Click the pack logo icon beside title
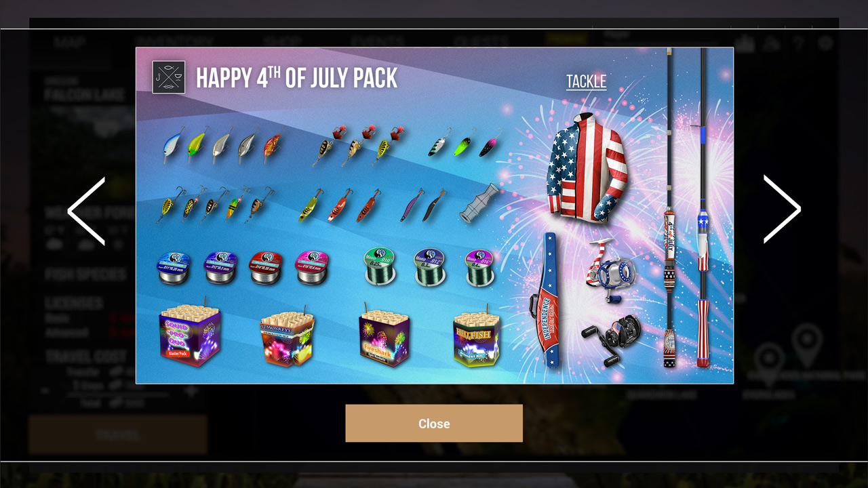Screen dimensions: 868x488 tap(169, 77)
